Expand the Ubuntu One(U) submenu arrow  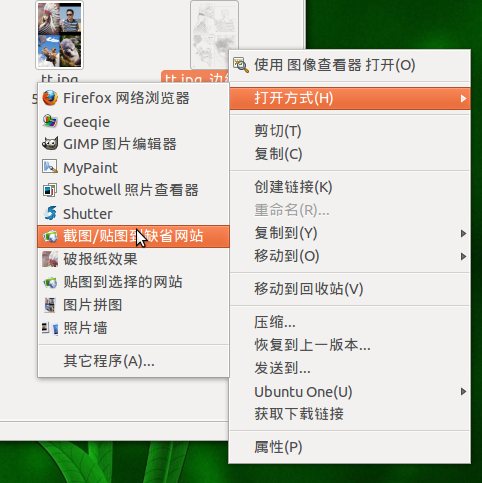coord(463,391)
